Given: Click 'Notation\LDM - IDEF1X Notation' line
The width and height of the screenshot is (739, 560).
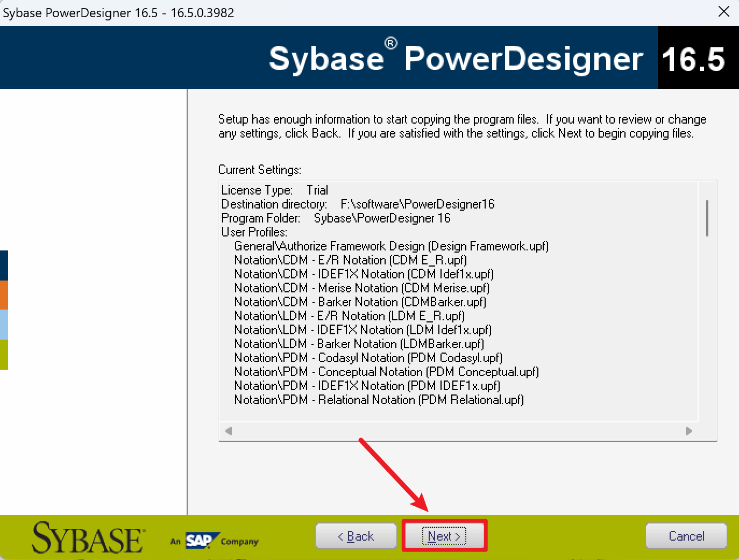Looking at the screenshot, I should click(363, 330).
